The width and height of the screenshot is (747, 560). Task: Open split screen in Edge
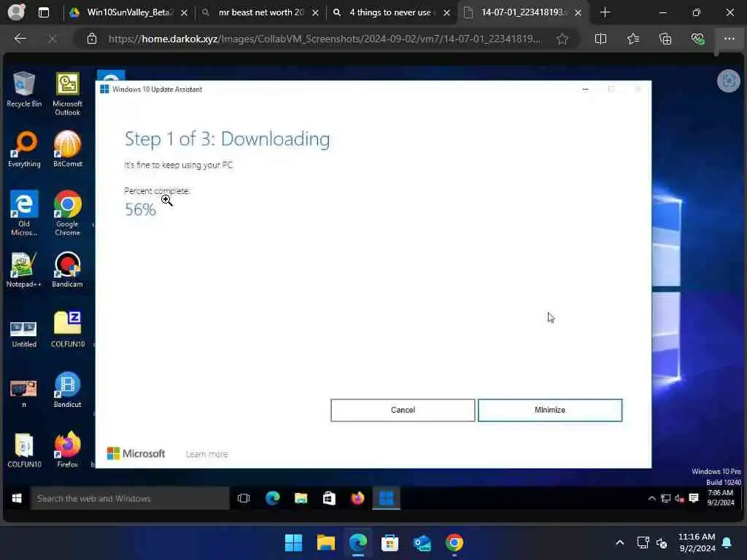(x=601, y=39)
